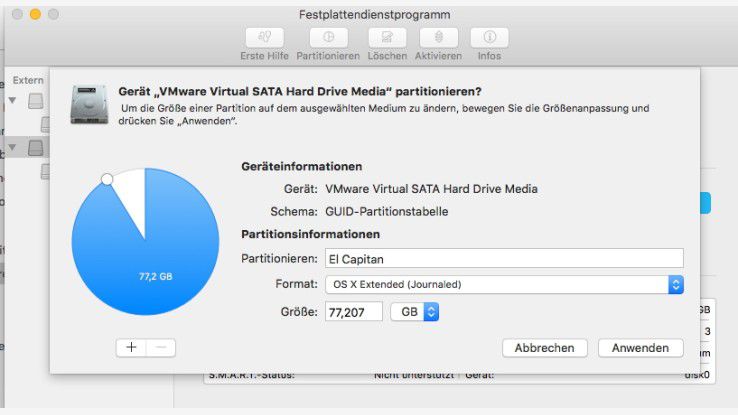Minimize window with the yellow button
The width and height of the screenshot is (738, 415).
[35, 15]
